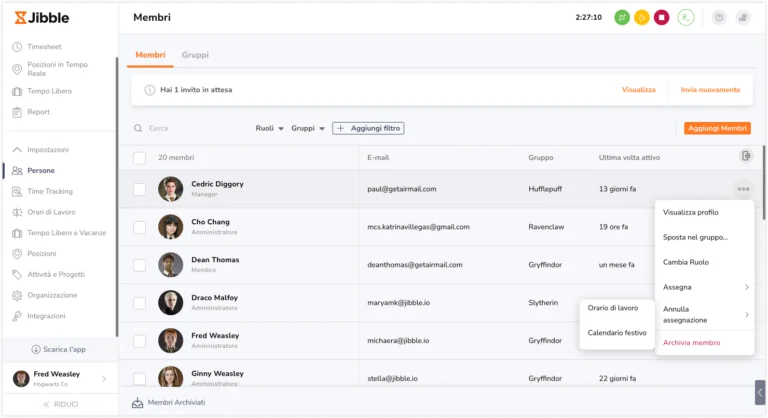Toggle the select-all members checkbox

[140, 158]
